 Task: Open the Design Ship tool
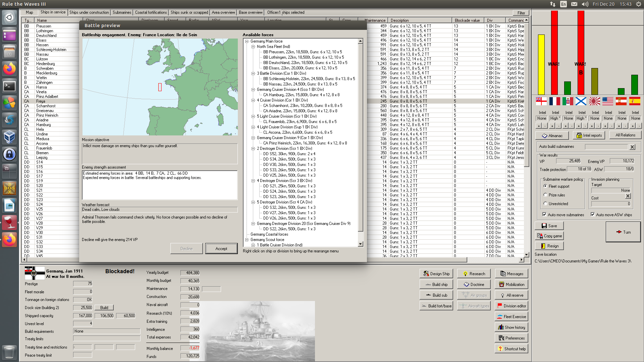coord(436,274)
